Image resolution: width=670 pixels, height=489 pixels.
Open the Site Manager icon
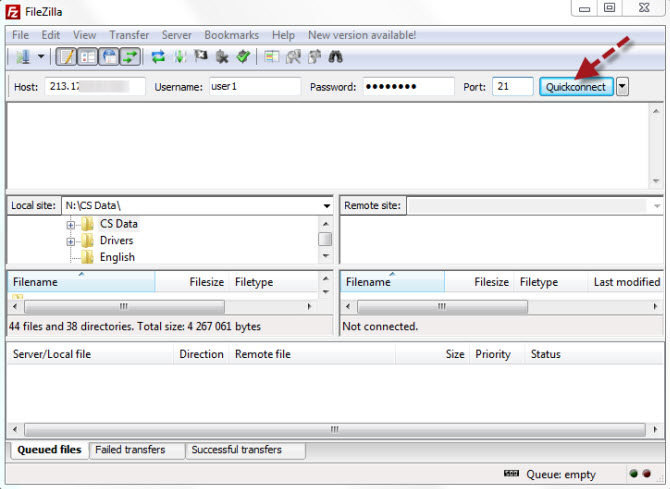pos(22,57)
